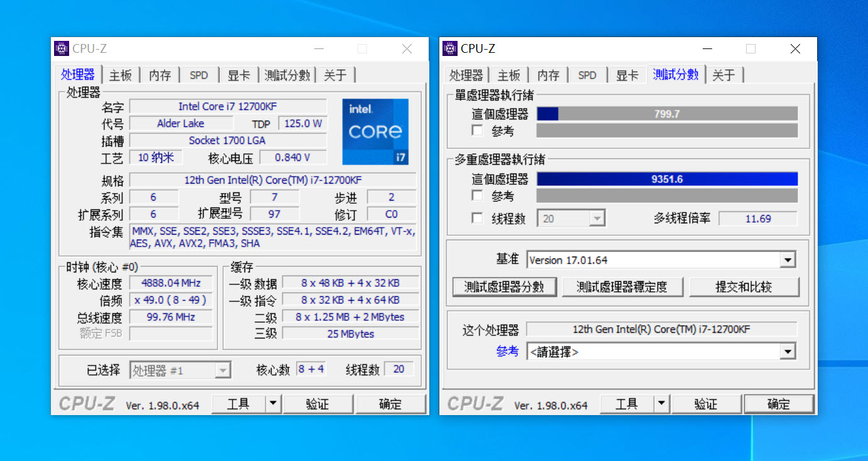Start the 测试处理器稳定性 stress test
This screenshot has height=461, width=868.
click(623, 286)
